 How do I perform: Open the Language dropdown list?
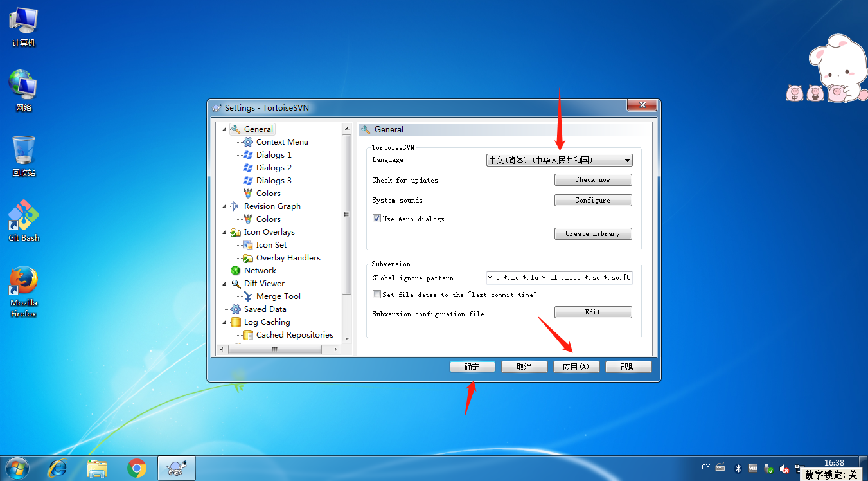pyautogui.click(x=559, y=160)
